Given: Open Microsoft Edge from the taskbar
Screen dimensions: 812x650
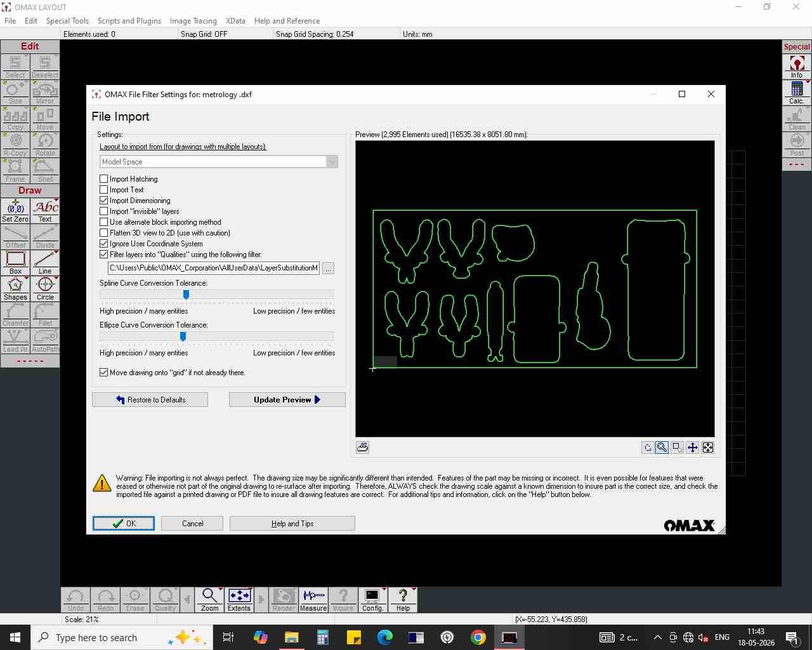Looking at the screenshot, I should click(x=385, y=637).
